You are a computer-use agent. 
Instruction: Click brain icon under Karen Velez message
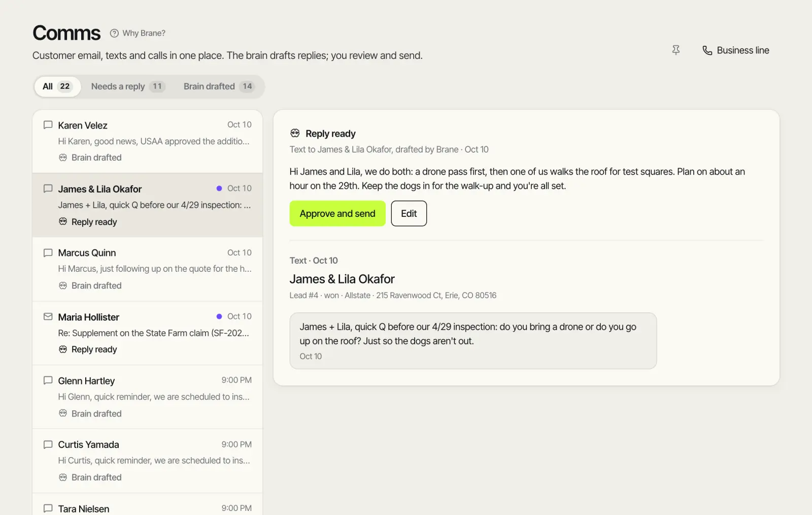pyautogui.click(x=63, y=157)
